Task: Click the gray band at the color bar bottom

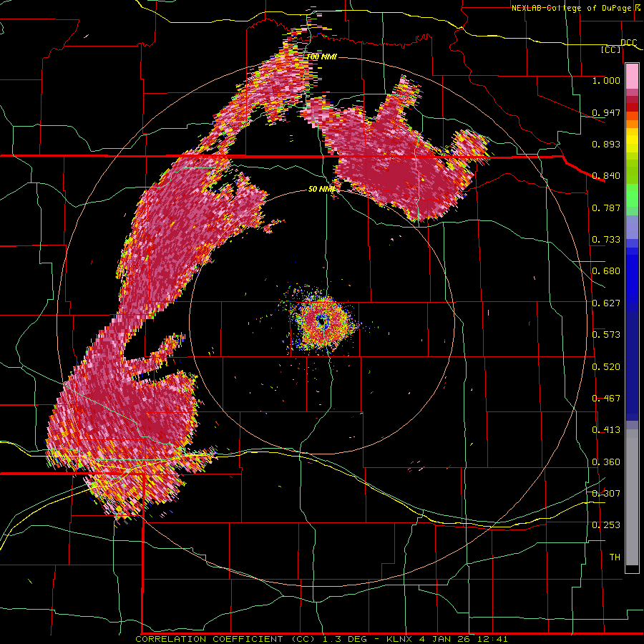Action: click(x=632, y=497)
